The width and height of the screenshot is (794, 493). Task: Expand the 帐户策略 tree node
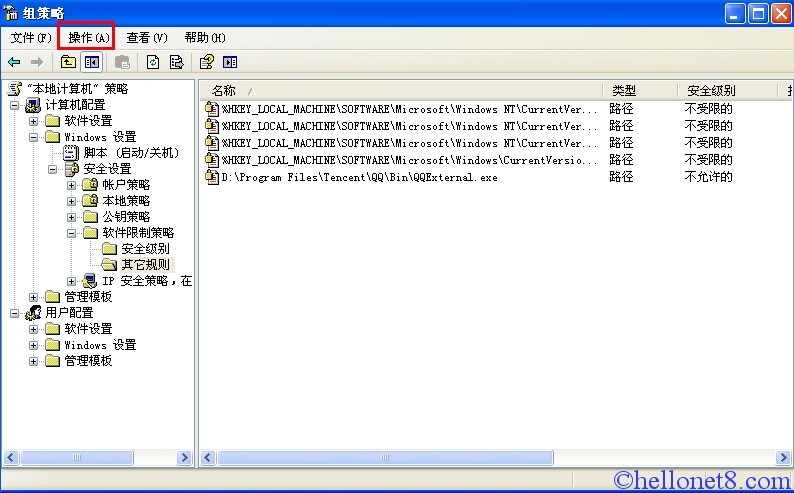pos(72,185)
